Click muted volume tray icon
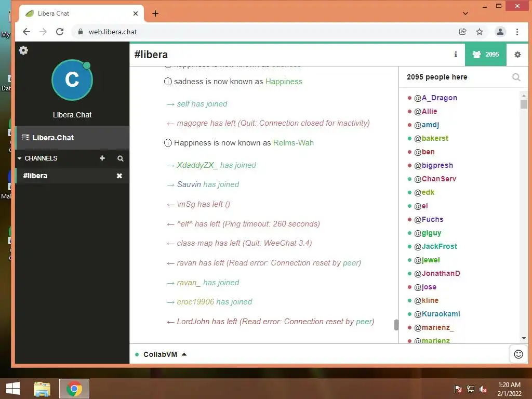 484,389
